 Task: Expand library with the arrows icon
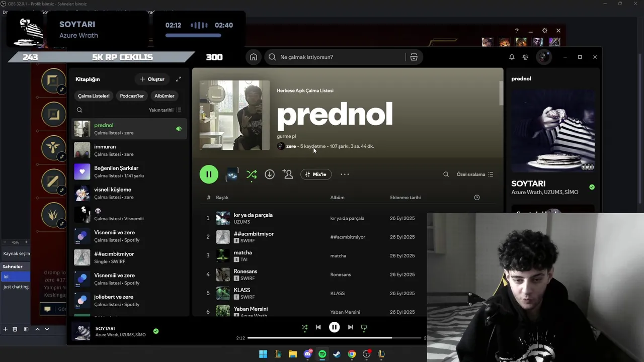(x=178, y=79)
